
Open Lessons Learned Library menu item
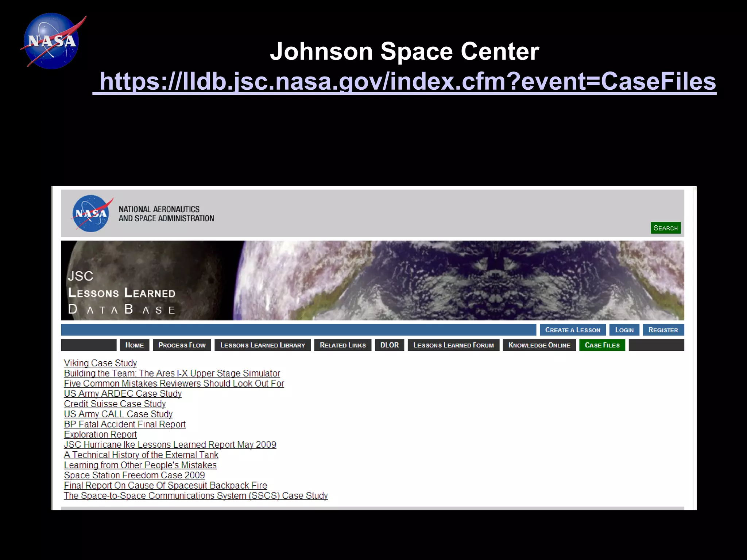(263, 345)
